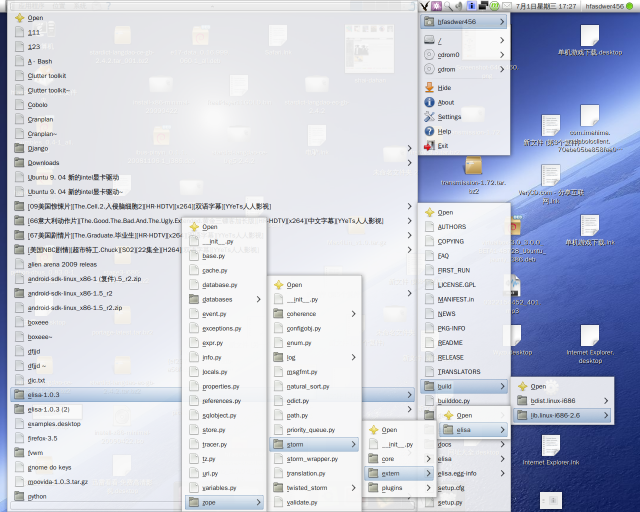
Task: Expand the plugins submenu arrow
Action: (428, 488)
